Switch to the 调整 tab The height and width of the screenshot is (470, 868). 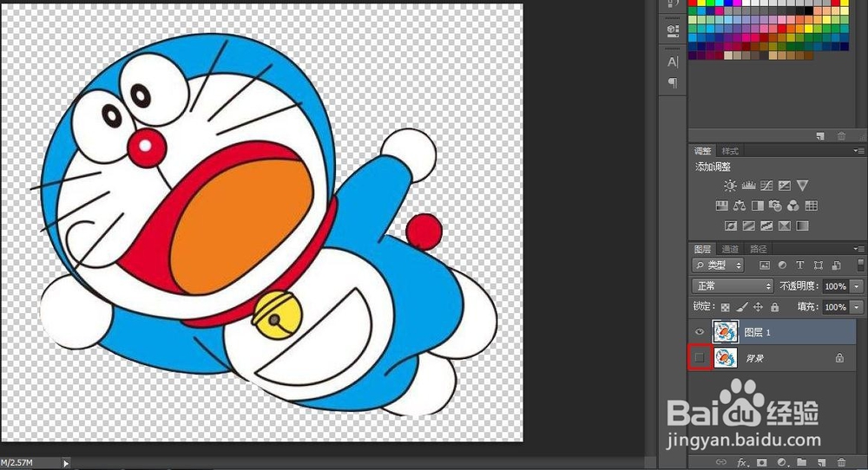click(x=702, y=151)
